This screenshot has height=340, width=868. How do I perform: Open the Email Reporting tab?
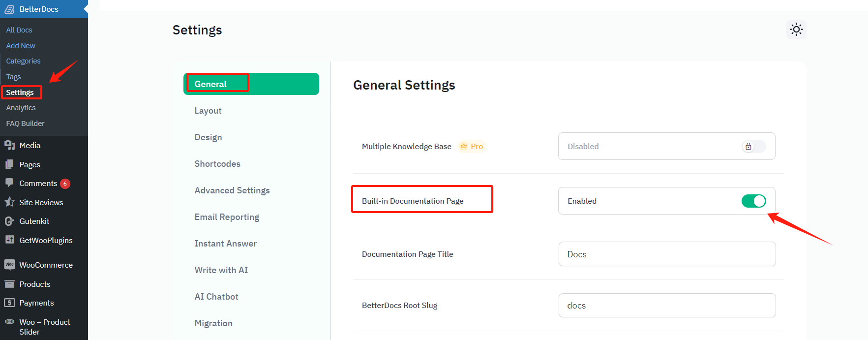[x=227, y=217]
